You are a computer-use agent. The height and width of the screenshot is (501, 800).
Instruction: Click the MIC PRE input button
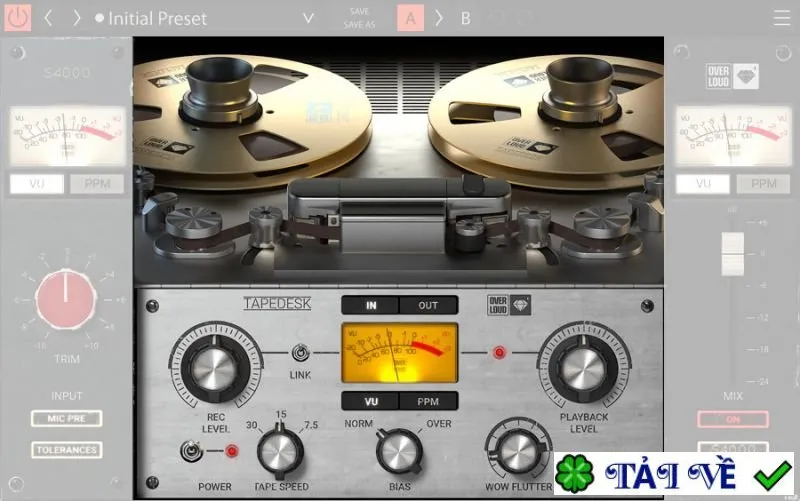pyautogui.click(x=67, y=418)
